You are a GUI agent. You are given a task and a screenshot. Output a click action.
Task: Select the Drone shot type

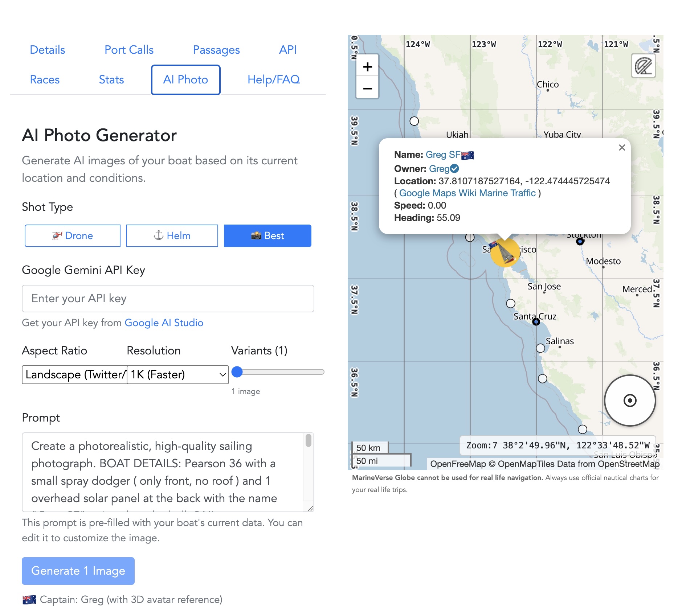click(73, 236)
